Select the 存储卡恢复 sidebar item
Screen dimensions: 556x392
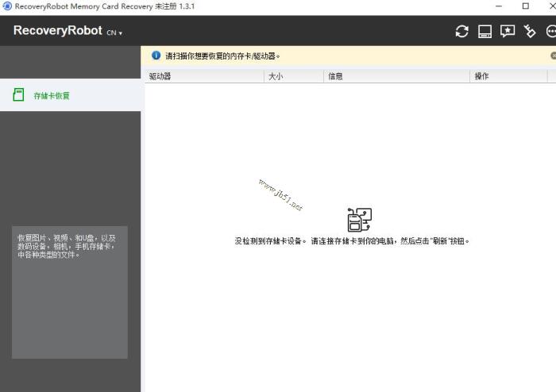click(70, 95)
